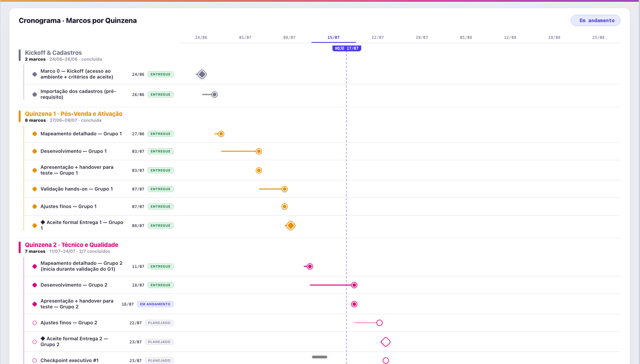Click the ENTREGUE badge for Marco 0 Kickoff

click(x=160, y=74)
